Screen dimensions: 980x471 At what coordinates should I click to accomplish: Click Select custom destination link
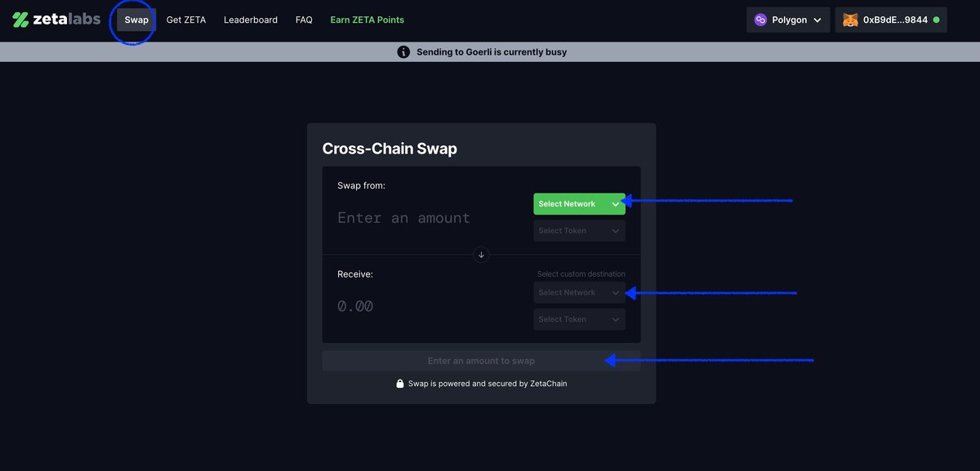581,274
